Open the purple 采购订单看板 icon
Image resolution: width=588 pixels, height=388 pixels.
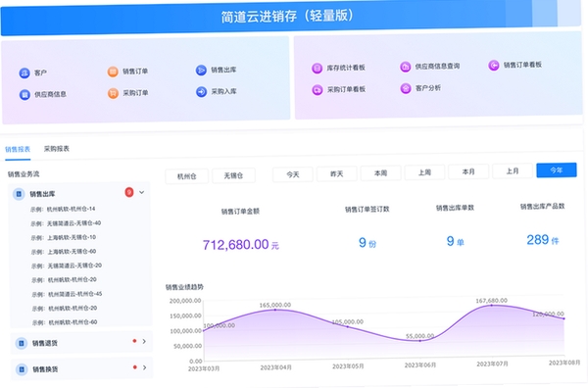(x=318, y=90)
